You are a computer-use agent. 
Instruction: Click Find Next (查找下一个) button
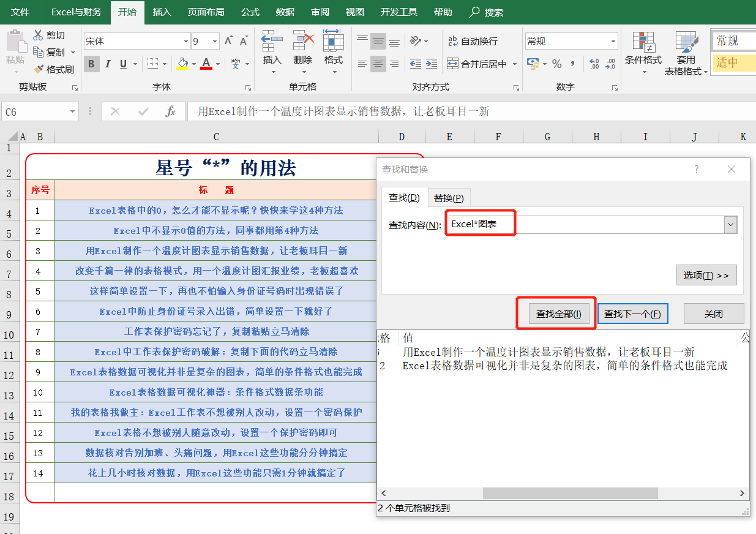(632, 314)
